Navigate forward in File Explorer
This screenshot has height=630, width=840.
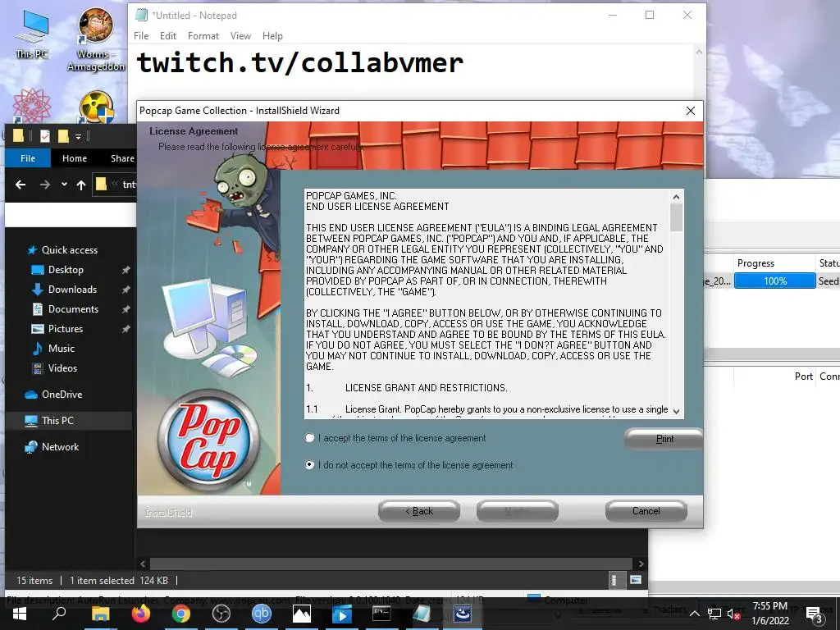coord(45,185)
